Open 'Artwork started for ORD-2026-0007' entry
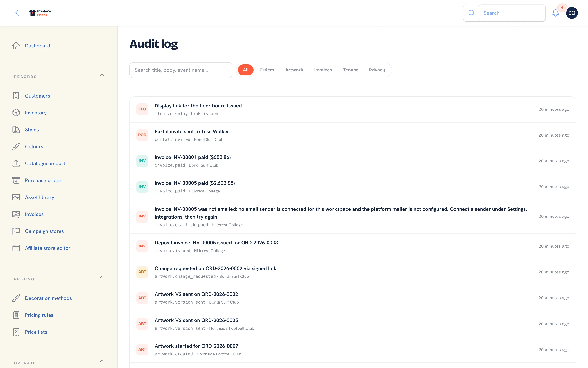Screen dimensions: 588x368 353,350
